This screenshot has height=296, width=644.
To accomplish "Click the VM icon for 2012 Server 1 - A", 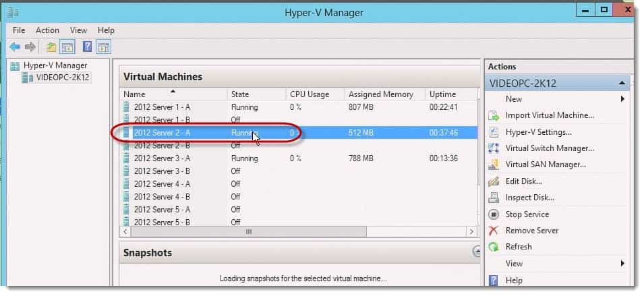I will point(127,107).
